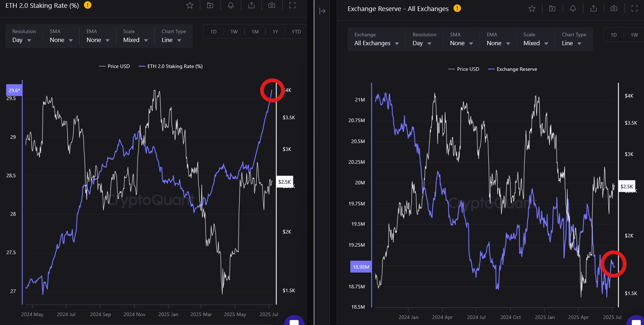Collapse panel using the arrow divider icon
The height and width of the screenshot is (325, 644).
[x=322, y=11]
